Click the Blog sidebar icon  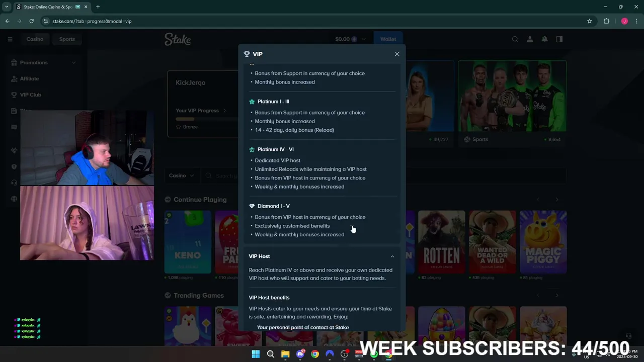click(x=14, y=111)
